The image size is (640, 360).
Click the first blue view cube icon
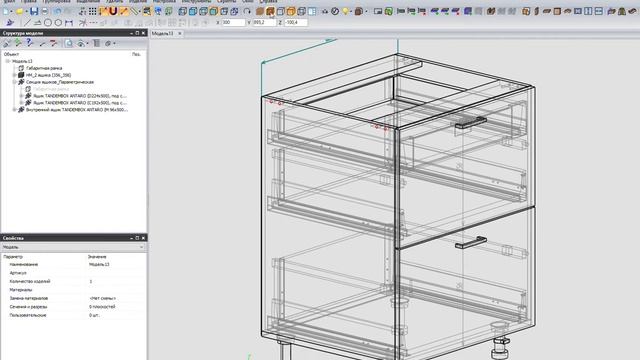(182, 11)
